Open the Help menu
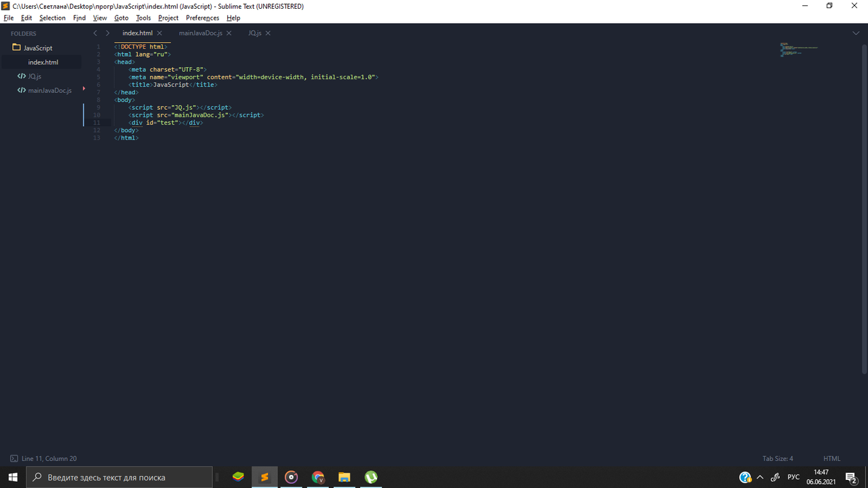Screen dimensions: 868x488 pyautogui.click(x=233, y=18)
